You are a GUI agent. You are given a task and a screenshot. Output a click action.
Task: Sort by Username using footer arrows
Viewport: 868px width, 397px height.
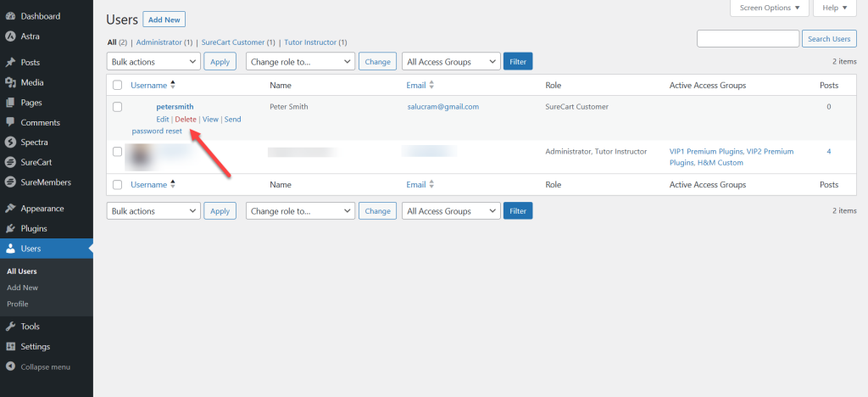tap(173, 185)
